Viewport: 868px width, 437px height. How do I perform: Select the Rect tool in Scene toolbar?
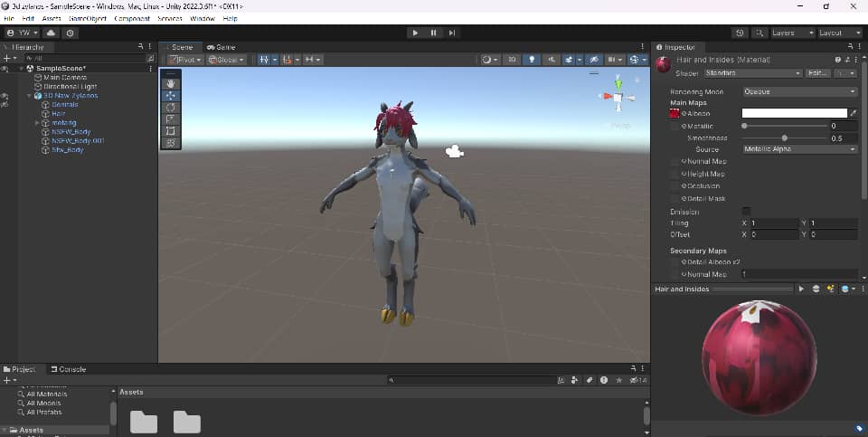tap(171, 130)
